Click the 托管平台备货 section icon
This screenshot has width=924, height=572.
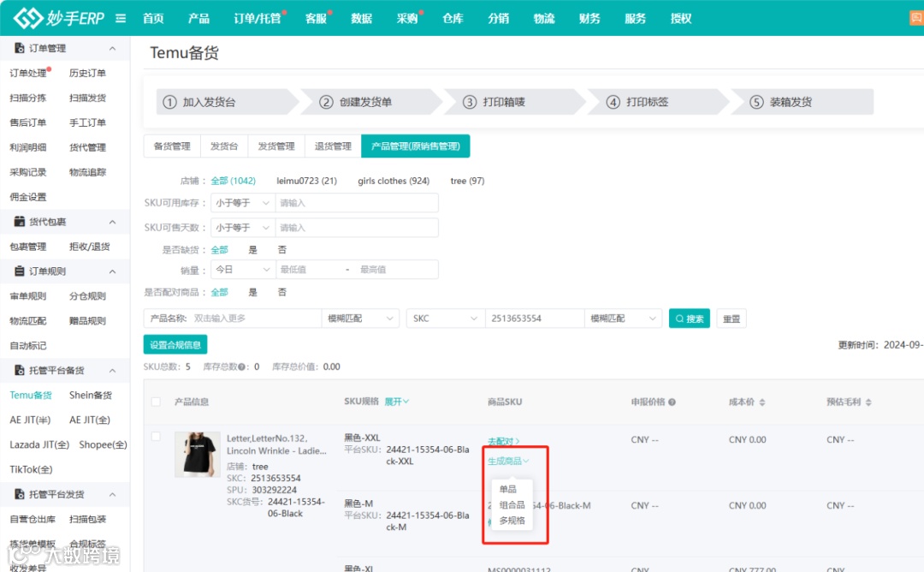[20, 370]
